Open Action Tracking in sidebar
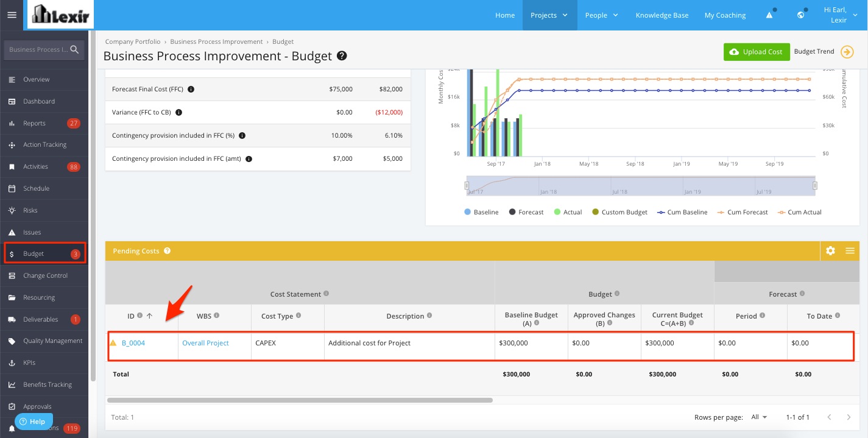The image size is (868, 438). click(44, 145)
